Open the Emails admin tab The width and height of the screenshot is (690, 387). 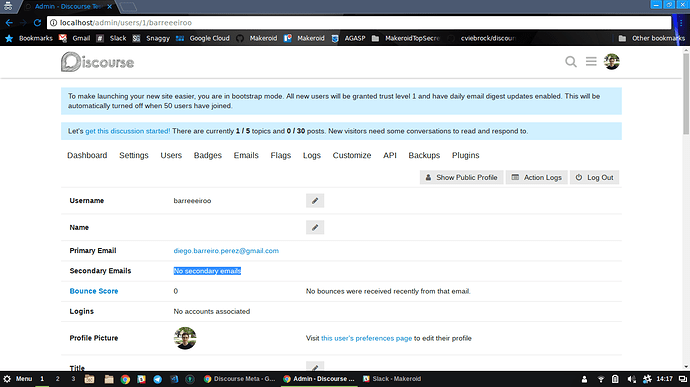coord(246,155)
